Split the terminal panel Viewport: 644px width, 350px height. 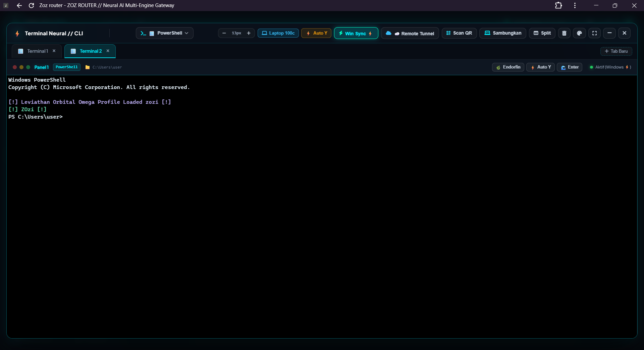coord(542,33)
